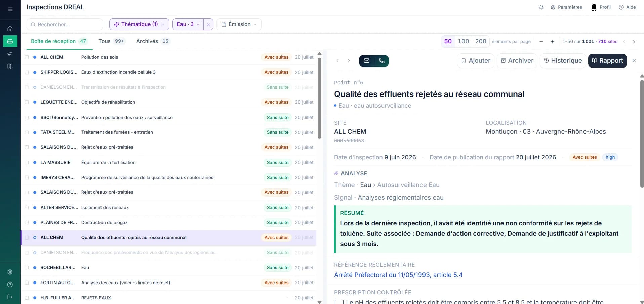This screenshot has width=644, height=304.
Task: Open the Rapport button
Action: pos(607,61)
